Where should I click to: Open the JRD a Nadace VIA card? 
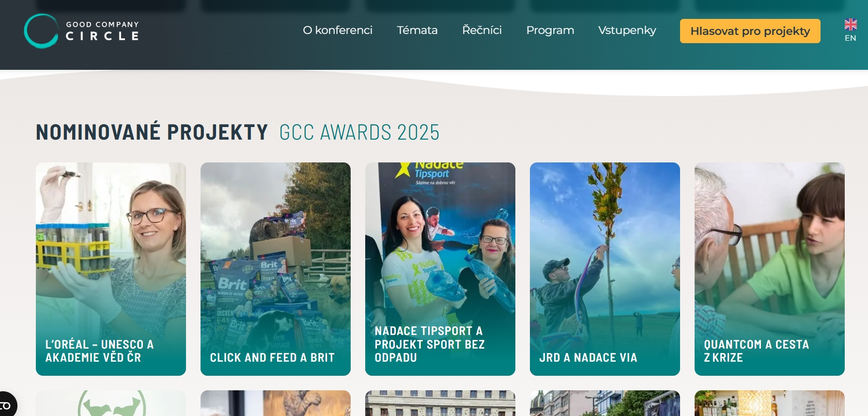pos(605,269)
